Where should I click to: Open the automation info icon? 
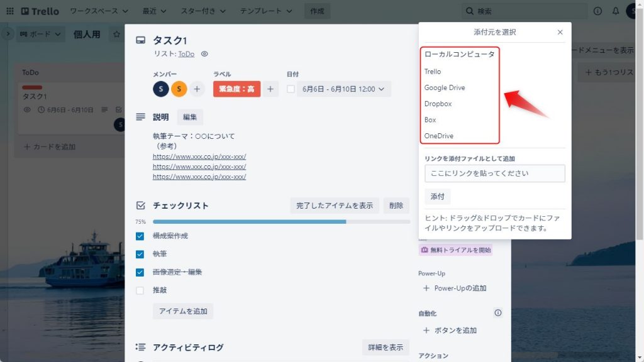[498, 313]
